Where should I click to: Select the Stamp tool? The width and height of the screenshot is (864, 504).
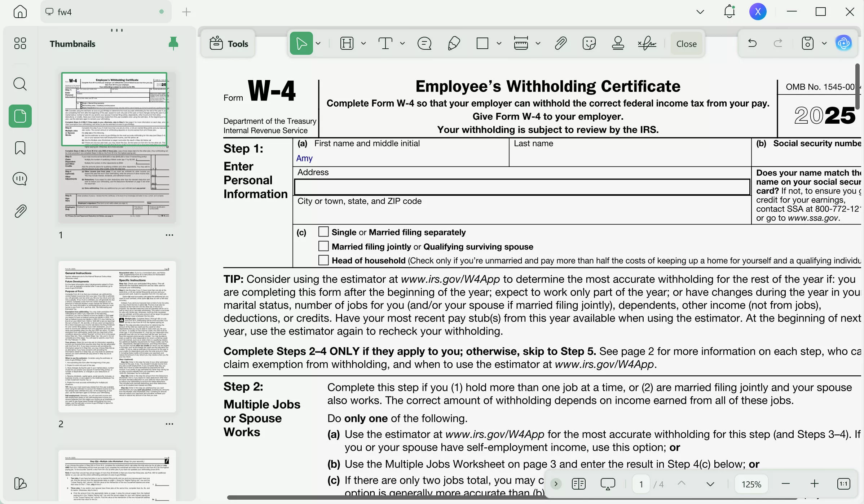pyautogui.click(x=618, y=43)
